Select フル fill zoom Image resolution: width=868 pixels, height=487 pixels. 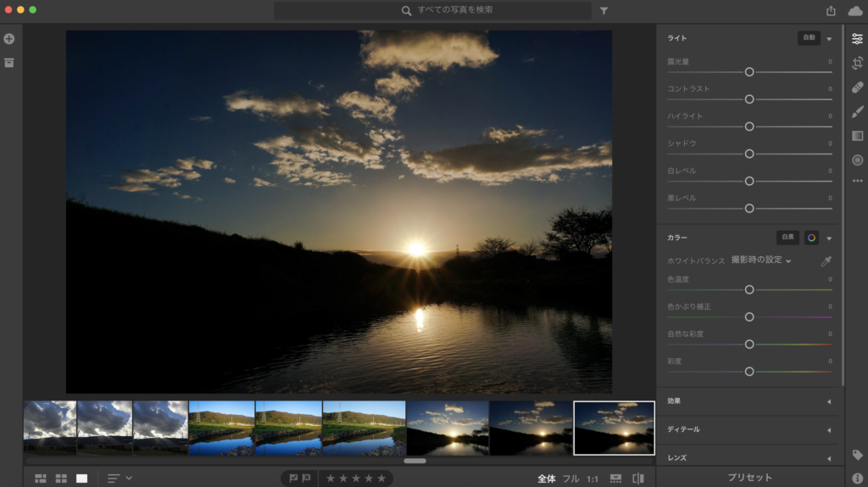[570, 479]
